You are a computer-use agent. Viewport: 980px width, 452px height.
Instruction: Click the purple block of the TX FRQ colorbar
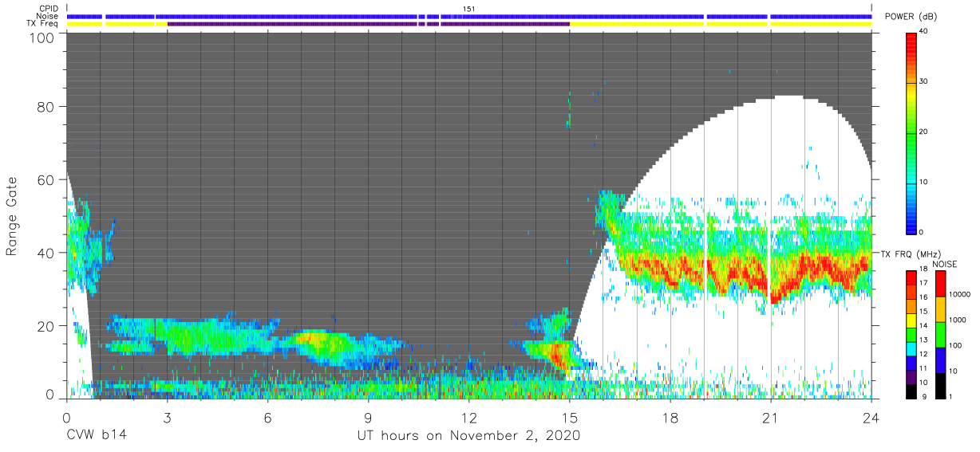911,375
